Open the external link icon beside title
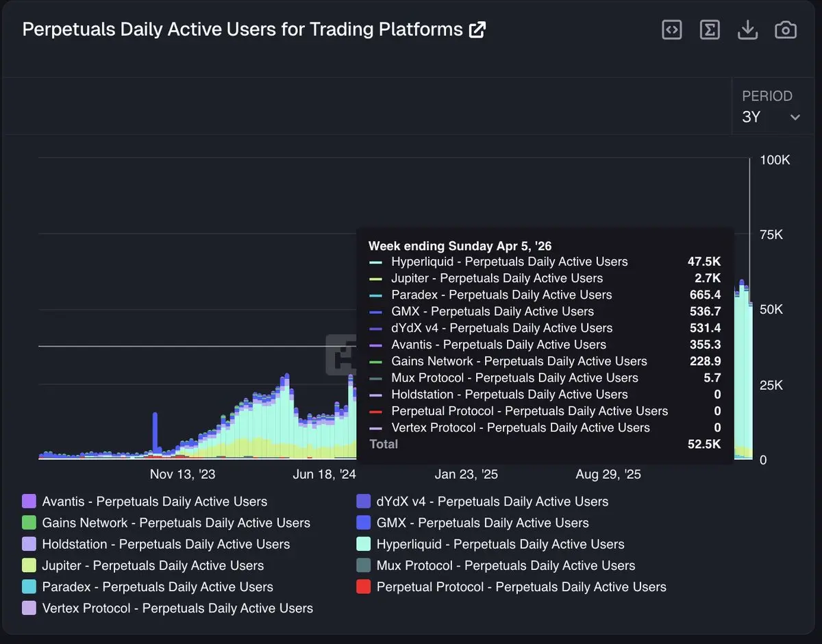This screenshot has height=644, width=822. pyautogui.click(x=477, y=30)
